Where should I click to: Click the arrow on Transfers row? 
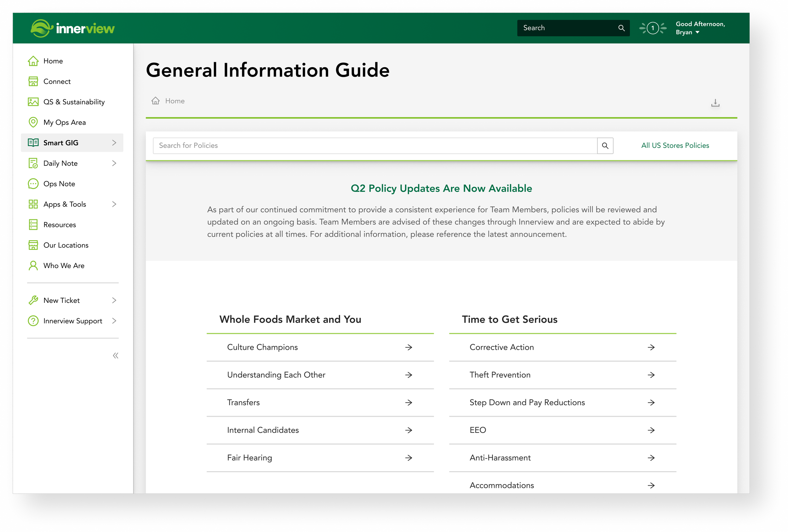408,403
